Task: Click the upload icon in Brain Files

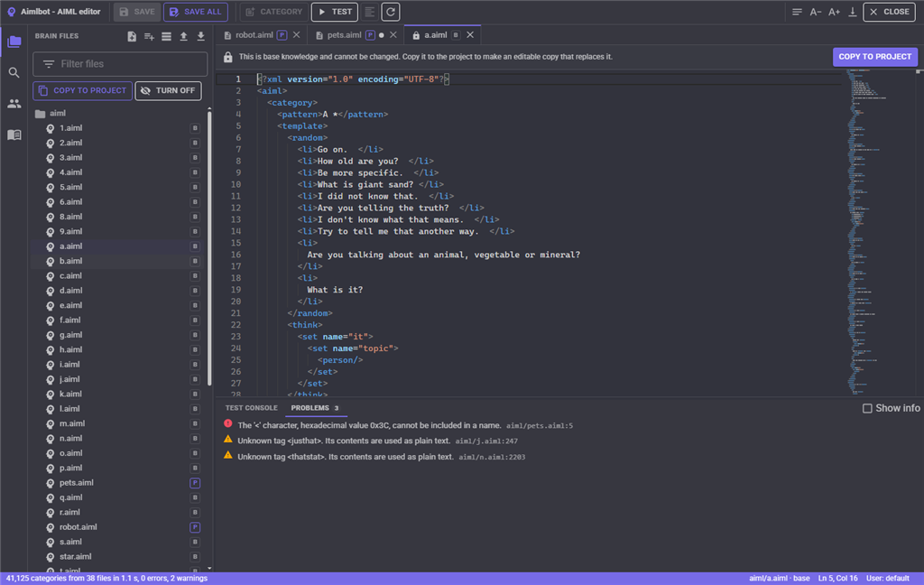Action: 184,36
